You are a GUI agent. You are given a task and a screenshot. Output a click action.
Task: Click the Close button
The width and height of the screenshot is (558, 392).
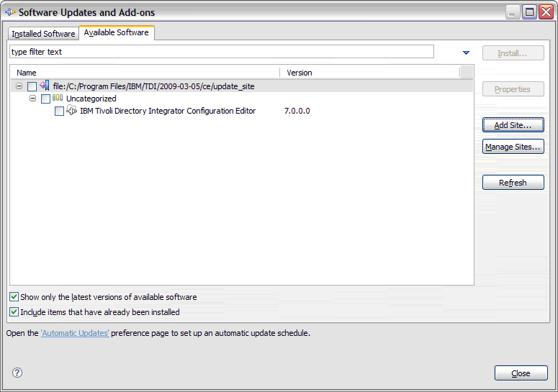pos(521,373)
